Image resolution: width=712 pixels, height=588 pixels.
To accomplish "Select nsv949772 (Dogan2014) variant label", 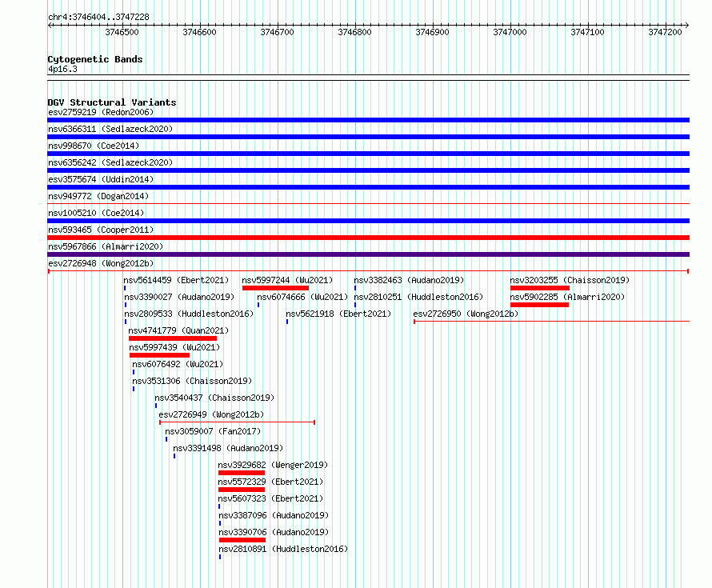I will 98,196.
